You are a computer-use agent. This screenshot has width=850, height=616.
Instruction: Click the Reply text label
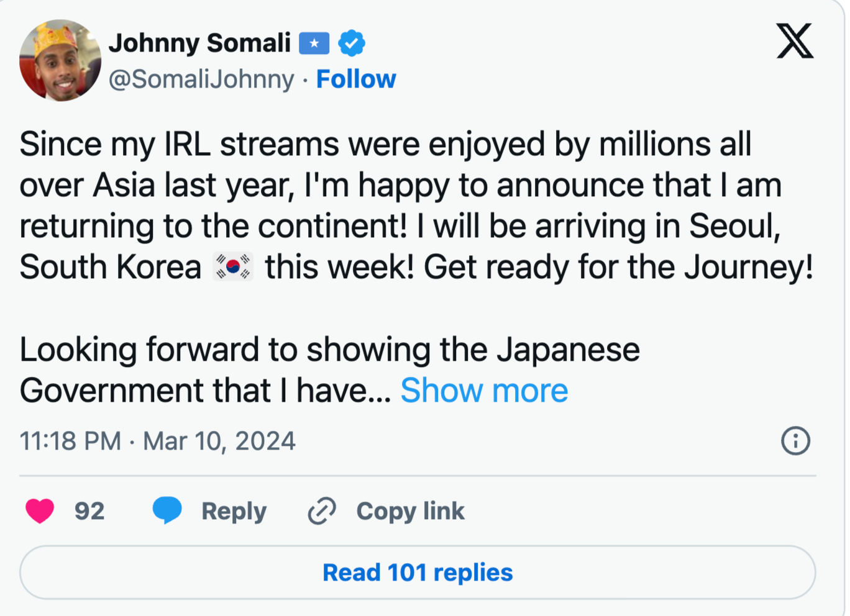pos(234,511)
